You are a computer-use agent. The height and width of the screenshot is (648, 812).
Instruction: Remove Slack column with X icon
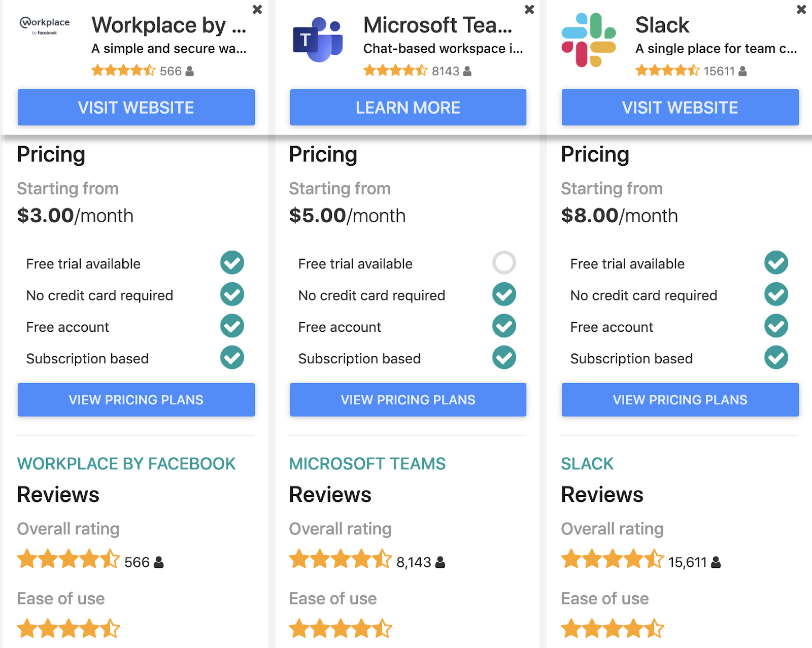click(801, 10)
